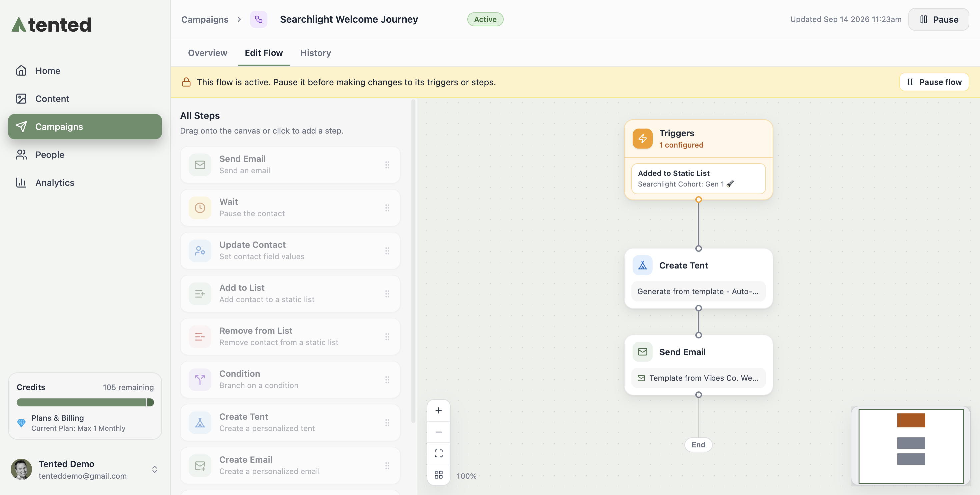Click the Send Email step mail icon
Image resolution: width=980 pixels, height=495 pixels.
click(x=200, y=165)
